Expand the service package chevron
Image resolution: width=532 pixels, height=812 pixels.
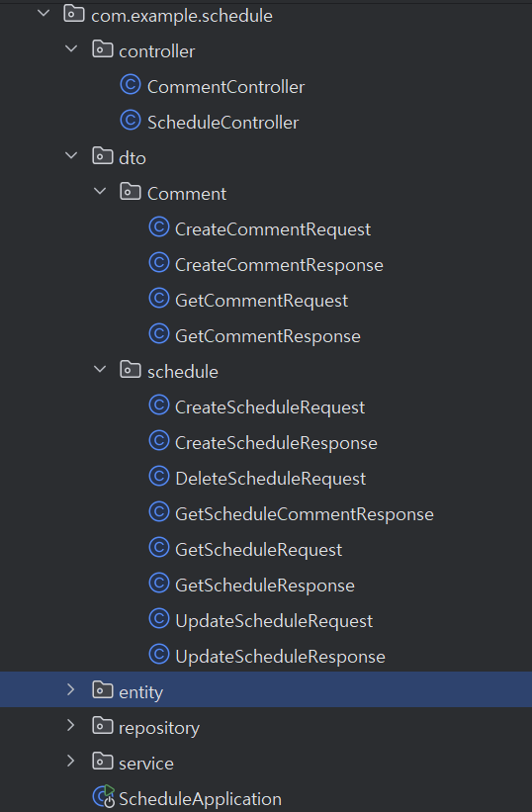71,762
